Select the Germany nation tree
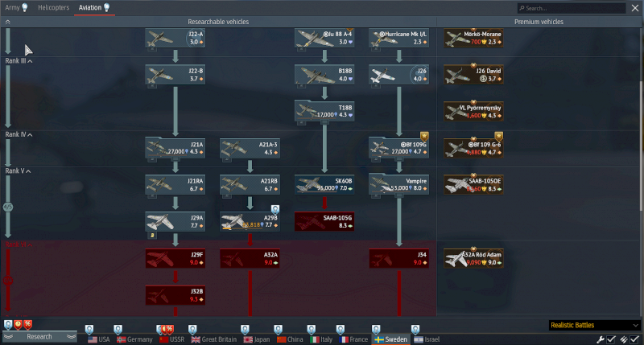 (x=134, y=339)
